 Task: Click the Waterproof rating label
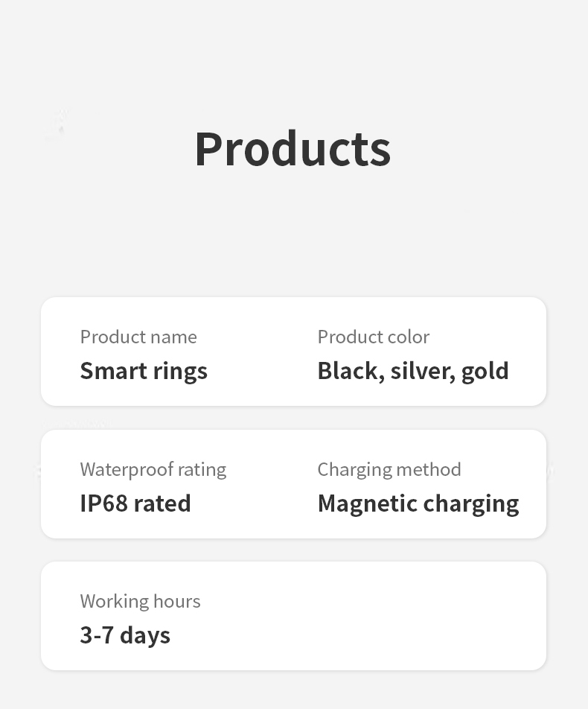pyautogui.click(x=153, y=469)
